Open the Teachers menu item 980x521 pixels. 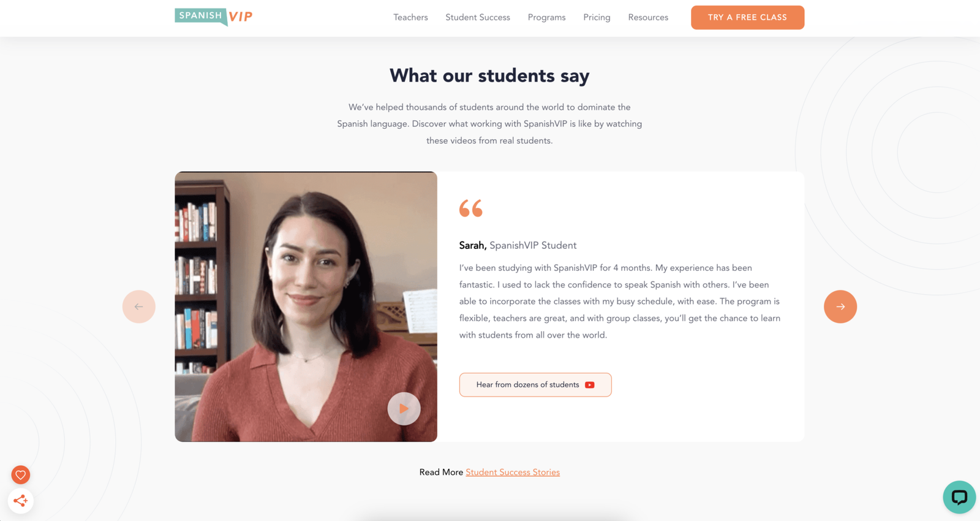[410, 17]
